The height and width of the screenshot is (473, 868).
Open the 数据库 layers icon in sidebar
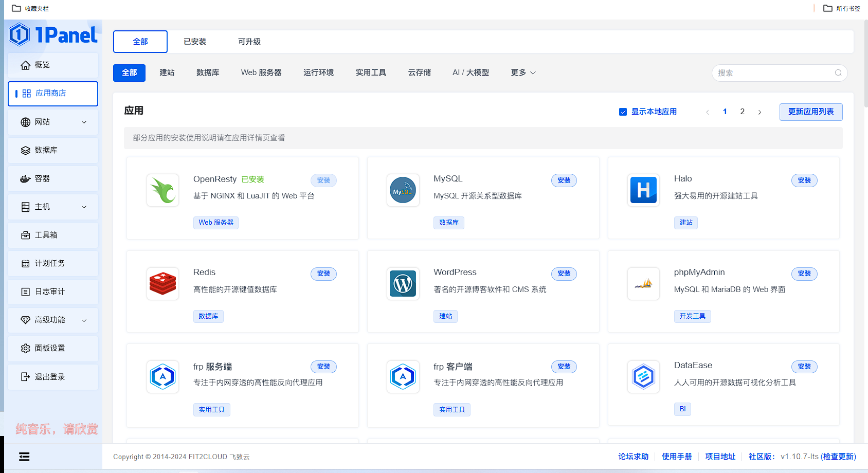(25, 150)
